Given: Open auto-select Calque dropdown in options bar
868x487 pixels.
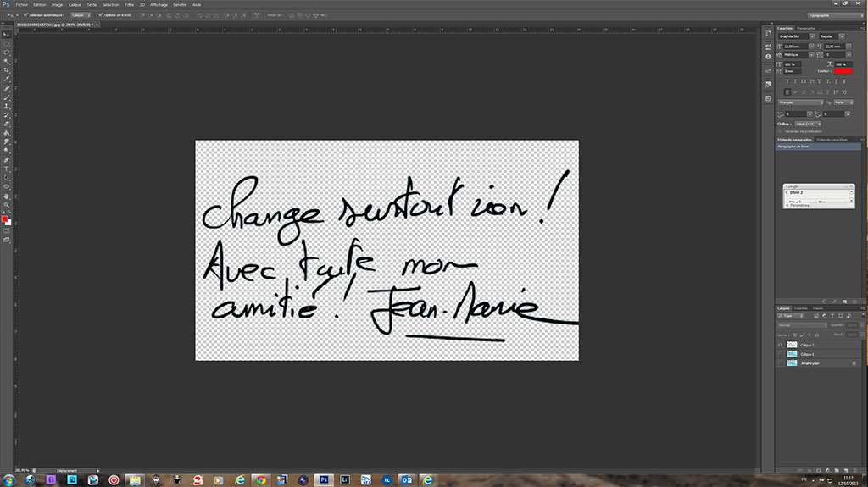Looking at the screenshot, I should [81, 15].
